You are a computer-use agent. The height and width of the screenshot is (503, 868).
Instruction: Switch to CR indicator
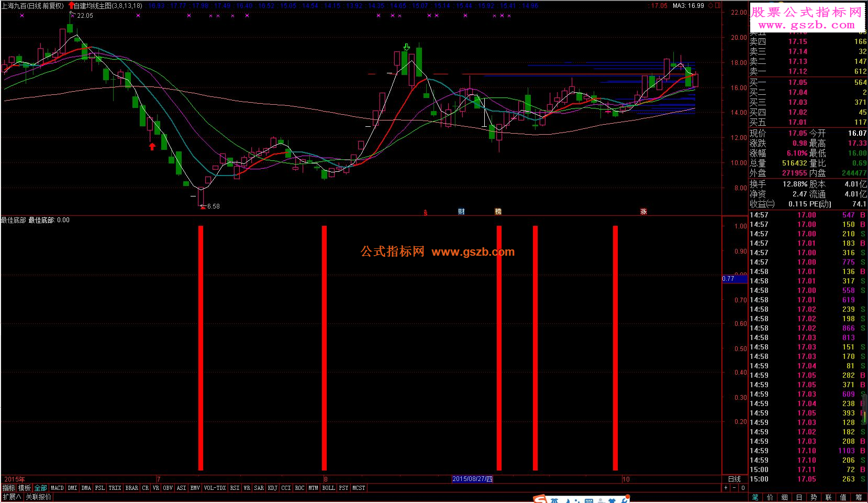tap(146, 488)
